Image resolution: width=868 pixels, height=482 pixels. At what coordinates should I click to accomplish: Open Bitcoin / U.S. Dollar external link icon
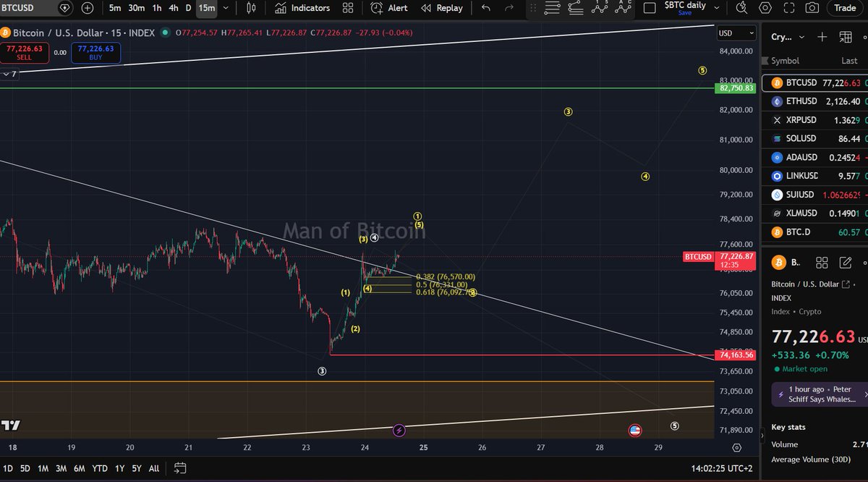846,286
